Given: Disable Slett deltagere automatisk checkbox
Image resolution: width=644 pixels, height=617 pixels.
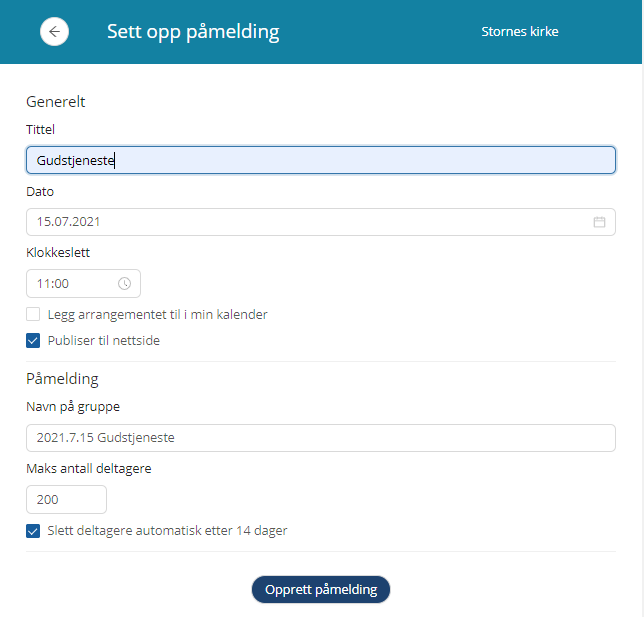Looking at the screenshot, I should tap(33, 531).
